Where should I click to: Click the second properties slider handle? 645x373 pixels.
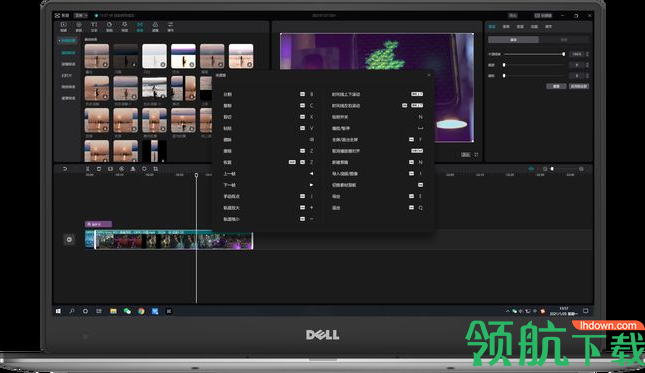(x=504, y=65)
